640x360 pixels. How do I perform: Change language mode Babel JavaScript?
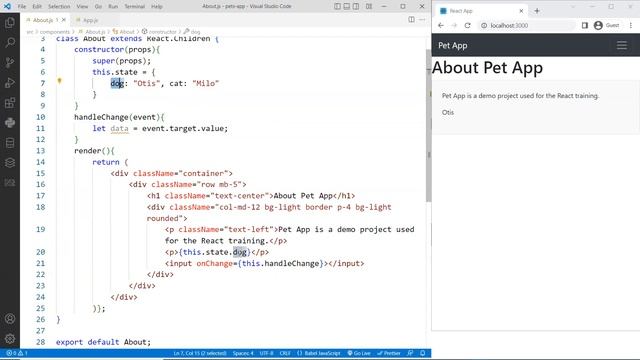point(319,353)
